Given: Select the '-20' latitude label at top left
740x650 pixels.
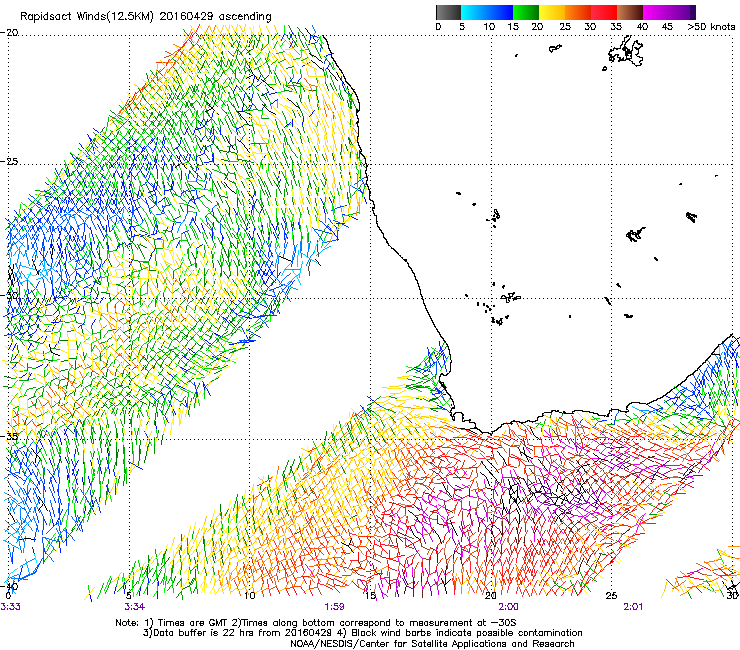Looking at the screenshot, I should [9, 33].
